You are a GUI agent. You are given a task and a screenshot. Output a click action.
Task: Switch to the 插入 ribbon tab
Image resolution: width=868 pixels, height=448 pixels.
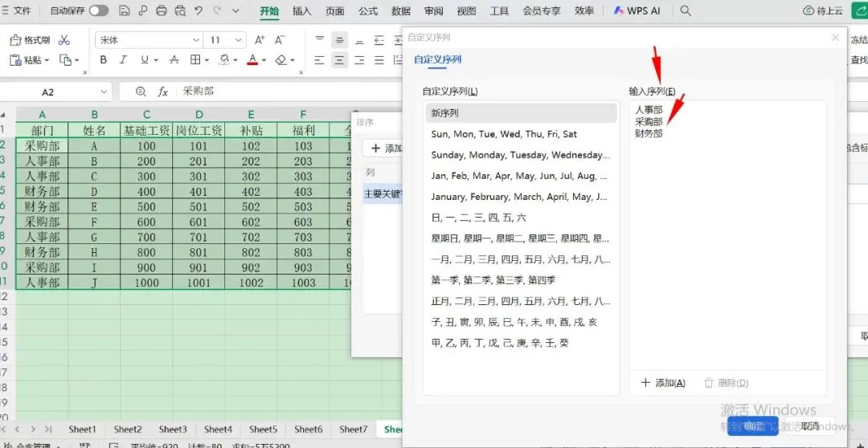pyautogui.click(x=301, y=10)
